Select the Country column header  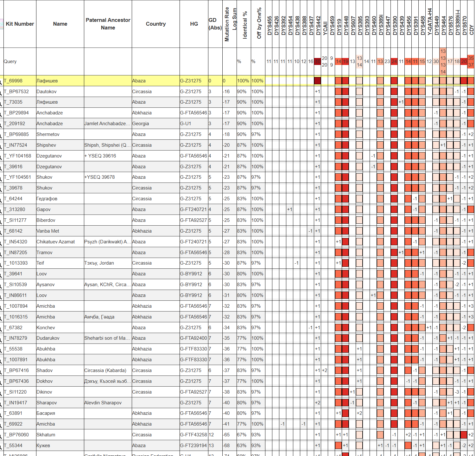tap(155, 24)
